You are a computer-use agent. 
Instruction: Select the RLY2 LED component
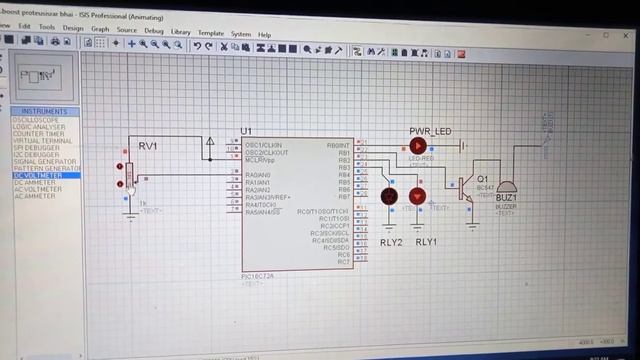click(x=389, y=197)
